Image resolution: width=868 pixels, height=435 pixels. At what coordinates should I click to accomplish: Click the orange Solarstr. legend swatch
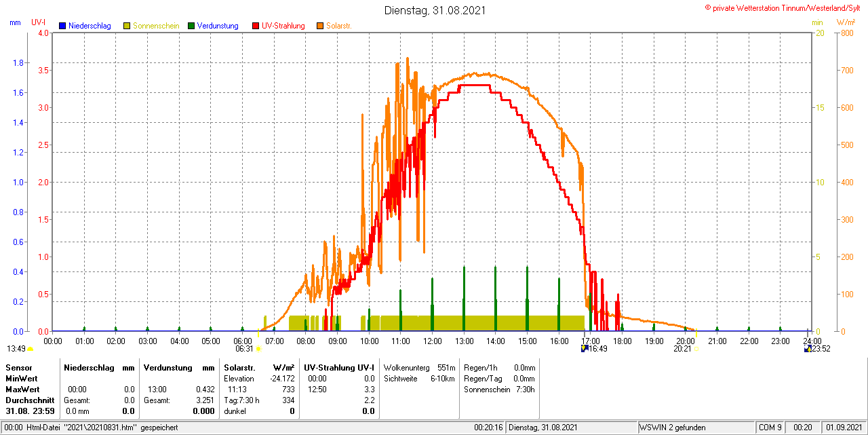[320, 26]
